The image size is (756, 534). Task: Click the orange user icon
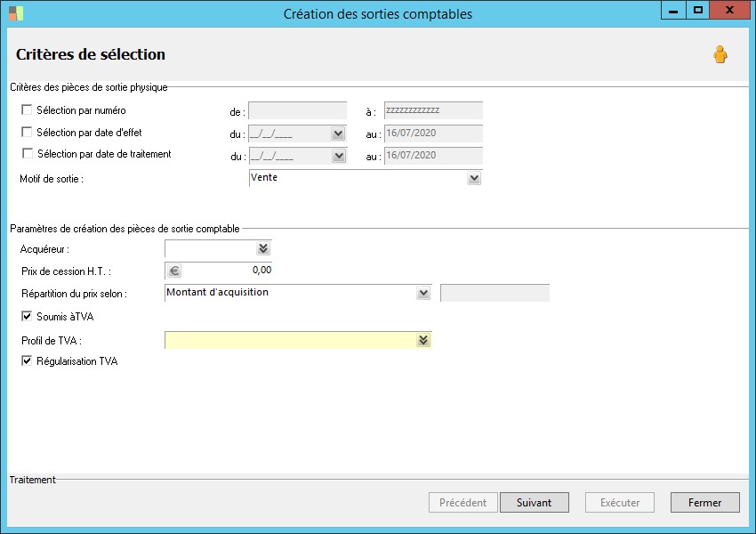(720, 55)
